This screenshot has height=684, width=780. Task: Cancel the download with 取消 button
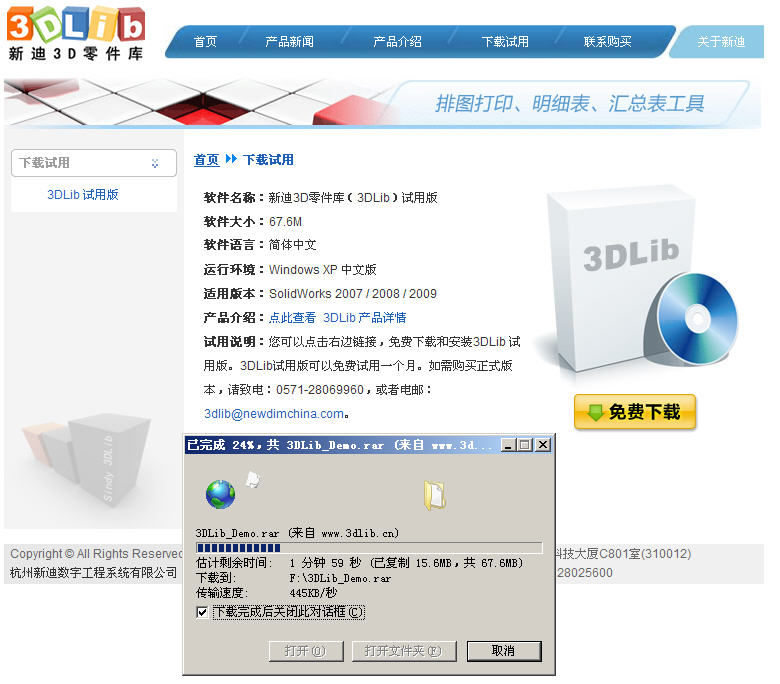503,651
